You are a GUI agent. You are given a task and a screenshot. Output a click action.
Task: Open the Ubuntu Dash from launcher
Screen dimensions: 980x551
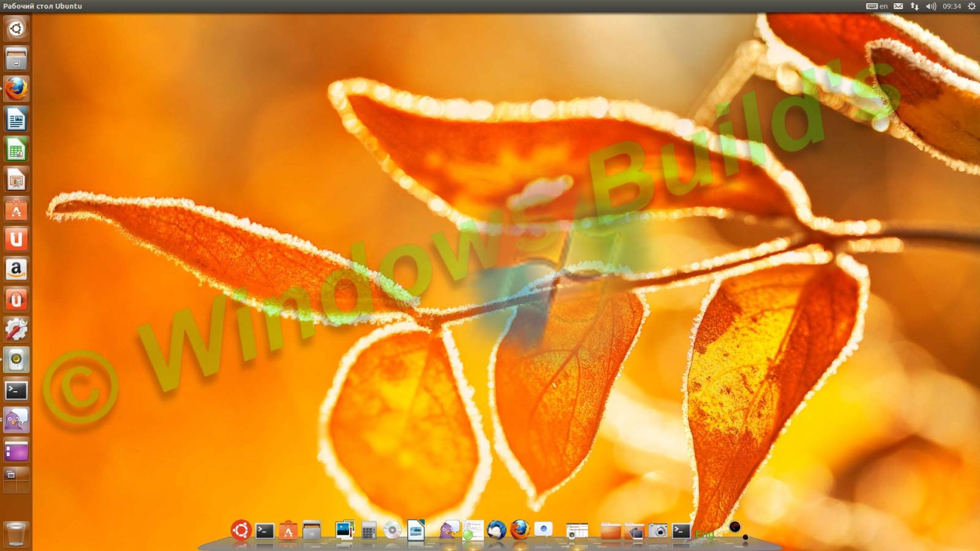click(x=16, y=29)
